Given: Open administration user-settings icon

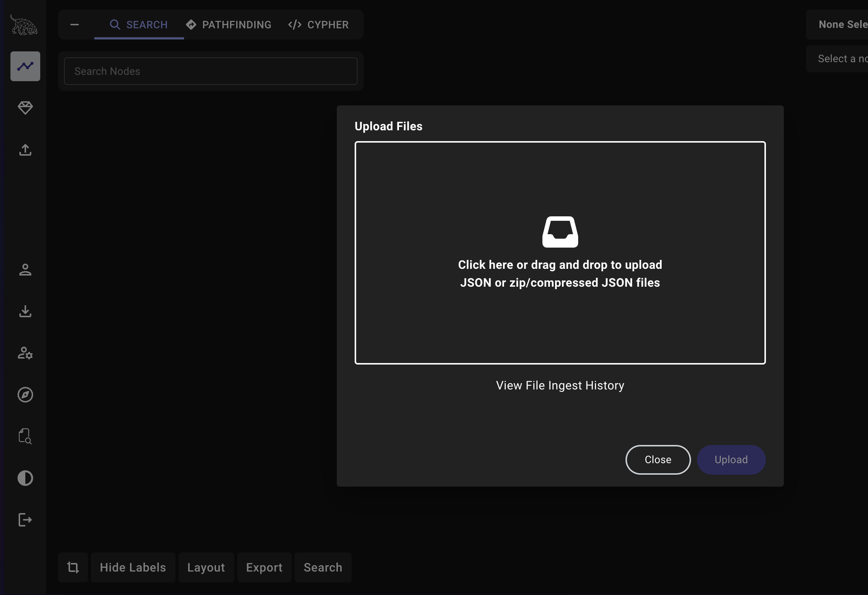Looking at the screenshot, I should coord(25,353).
